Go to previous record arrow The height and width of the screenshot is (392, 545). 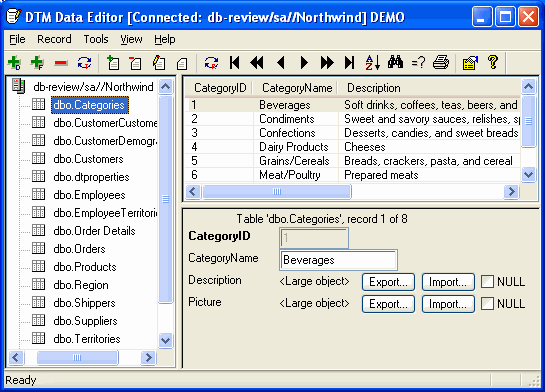tap(281, 63)
